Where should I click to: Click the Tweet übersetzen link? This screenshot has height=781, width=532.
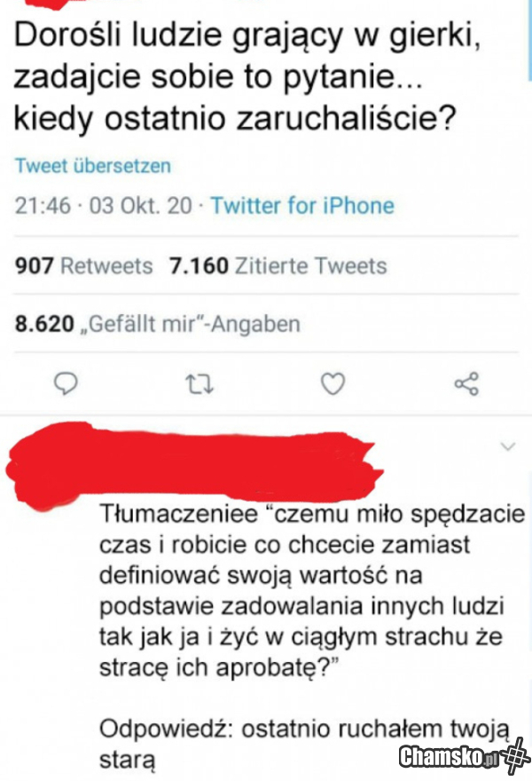pos(92,166)
